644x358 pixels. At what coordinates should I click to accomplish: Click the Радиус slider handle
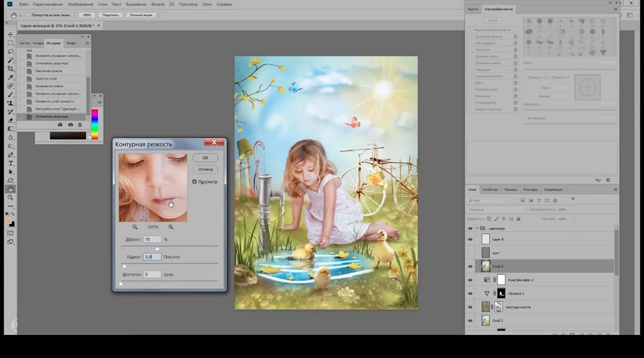124,266
